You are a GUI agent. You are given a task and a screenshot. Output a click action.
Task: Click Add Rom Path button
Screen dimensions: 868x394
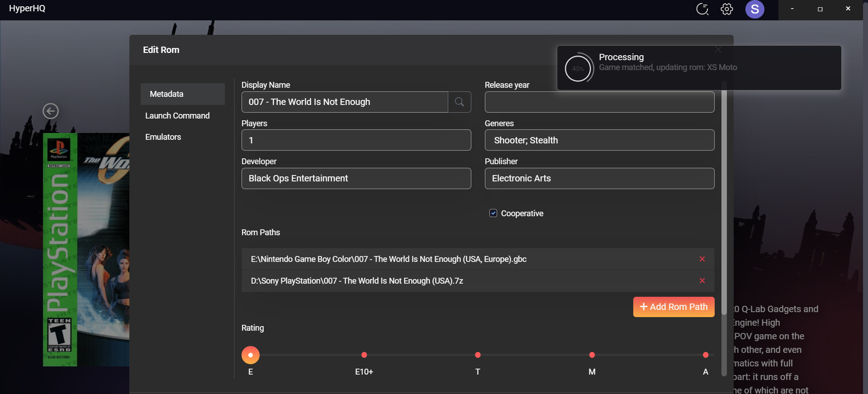coord(674,307)
